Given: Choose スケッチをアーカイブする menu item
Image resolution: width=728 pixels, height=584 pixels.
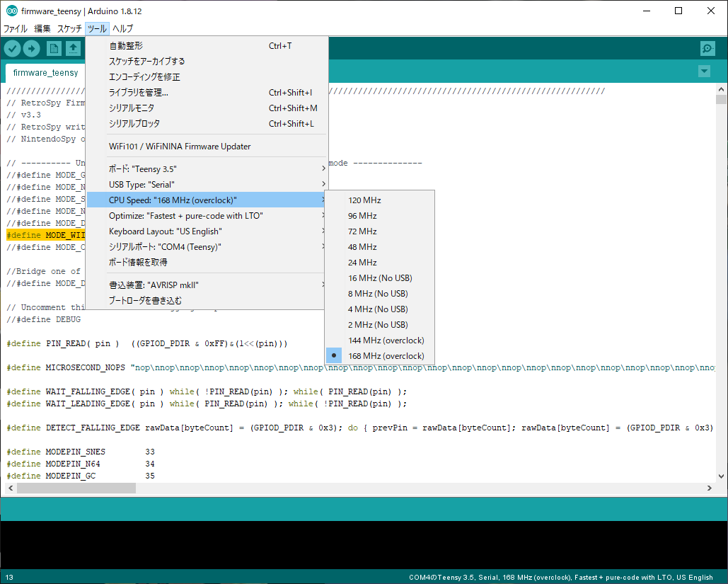Looking at the screenshot, I should tap(207, 62).
